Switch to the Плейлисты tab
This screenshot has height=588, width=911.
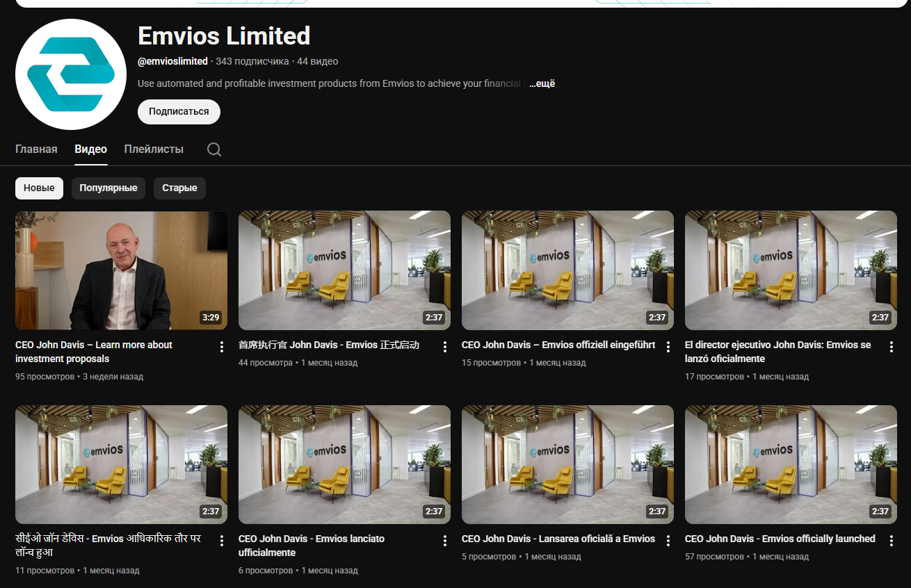[x=154, y=149]
